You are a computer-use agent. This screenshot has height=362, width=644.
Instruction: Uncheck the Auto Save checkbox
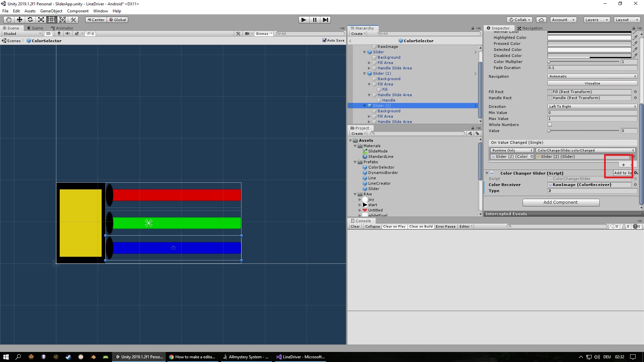pos(324,40)
